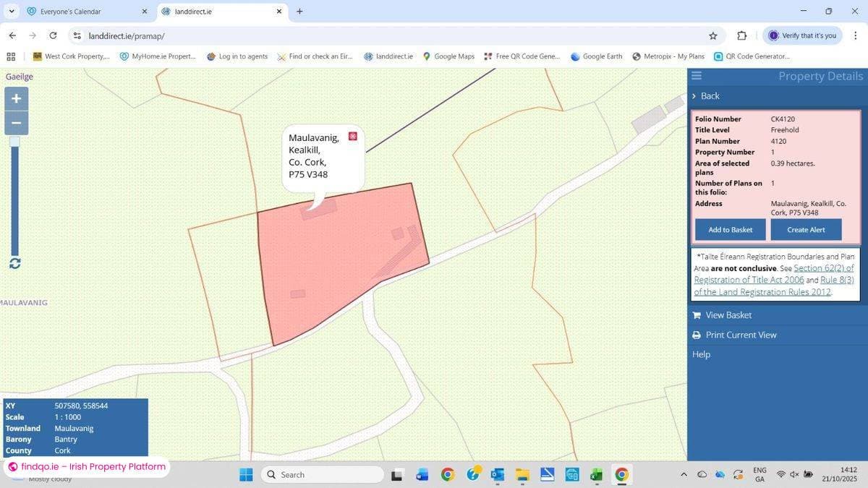Refresh the map with the circular arrows icon
Viewport: 868px width, 488px height.
click(15, 263)
